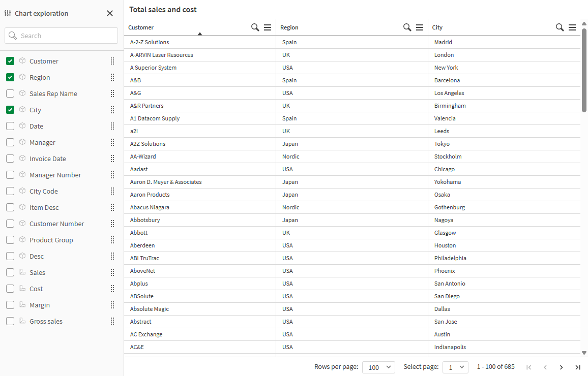Open the search icon on City column
Screen dimensions: 588x376
560,27
